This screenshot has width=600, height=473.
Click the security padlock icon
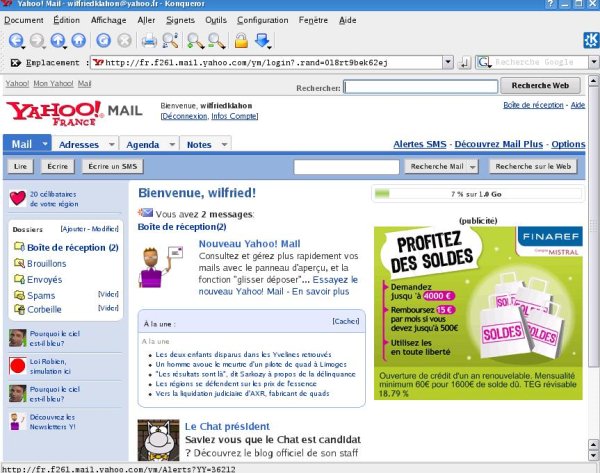(241, 40)
